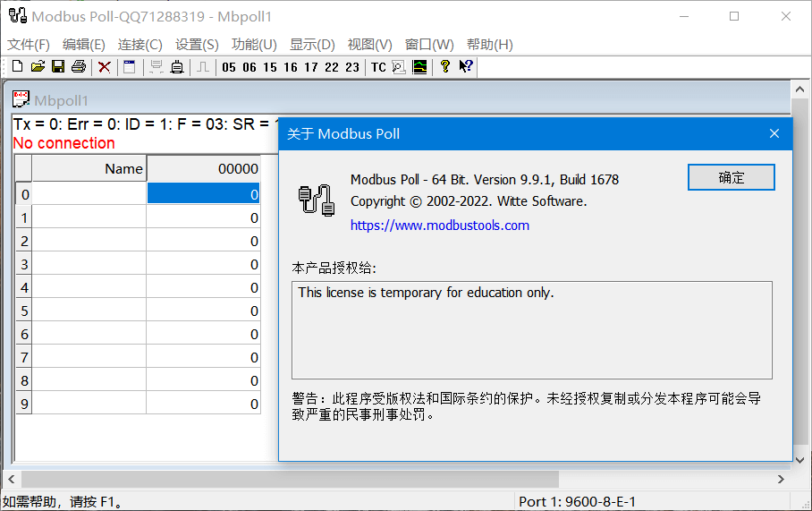Image resolution: width=812 pixels, height=511 pixels.
Task: Click the Disconnect toolbar icon
Action: pyautogui.click(x=177, y=67)
